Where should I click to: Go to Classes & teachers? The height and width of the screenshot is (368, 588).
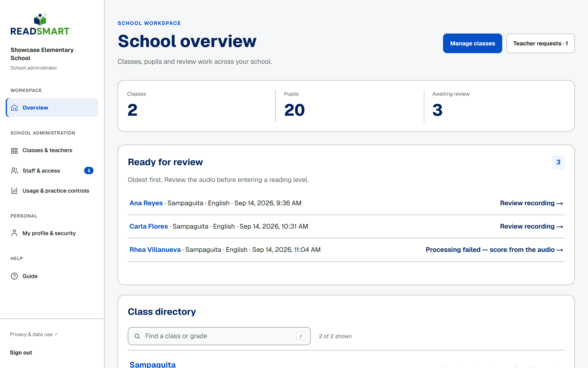52,150
